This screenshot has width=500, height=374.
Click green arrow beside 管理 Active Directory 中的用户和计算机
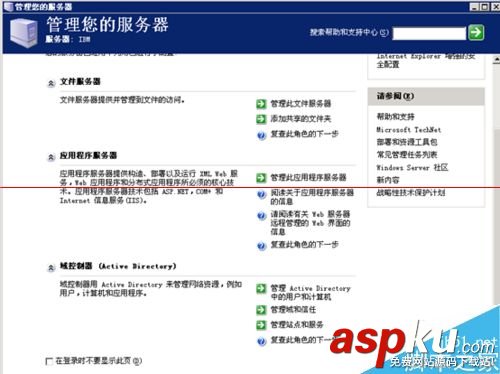click(x=261, y=289)
